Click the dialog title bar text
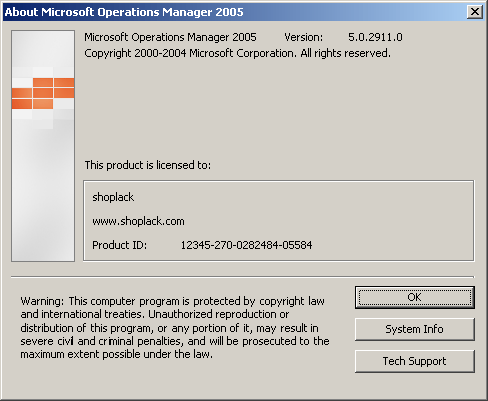Viewport: 488px width, 401px height. 124,12
